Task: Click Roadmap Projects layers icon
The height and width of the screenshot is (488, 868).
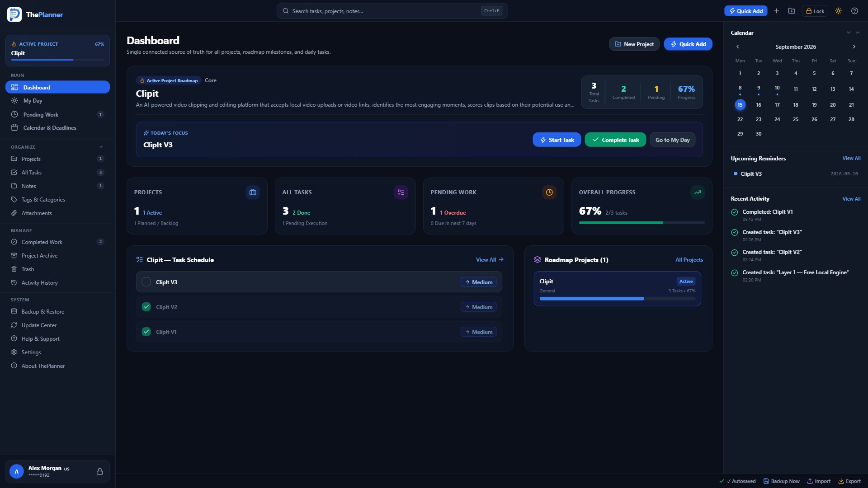Action: click(x=538, y=260)
